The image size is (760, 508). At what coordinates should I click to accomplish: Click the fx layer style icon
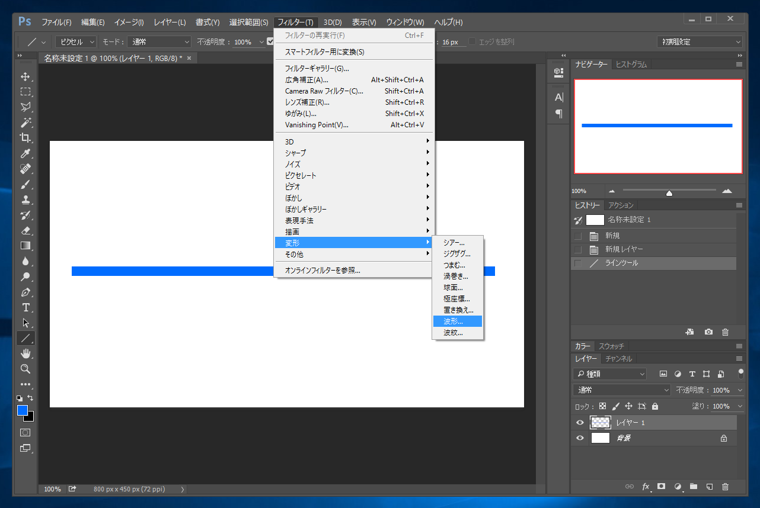click(646, 487)
